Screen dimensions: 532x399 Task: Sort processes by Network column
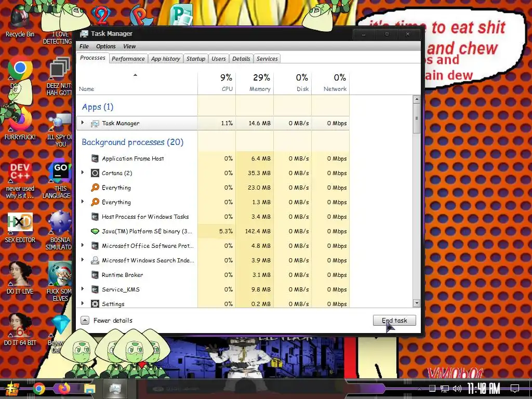pos(331,83)
